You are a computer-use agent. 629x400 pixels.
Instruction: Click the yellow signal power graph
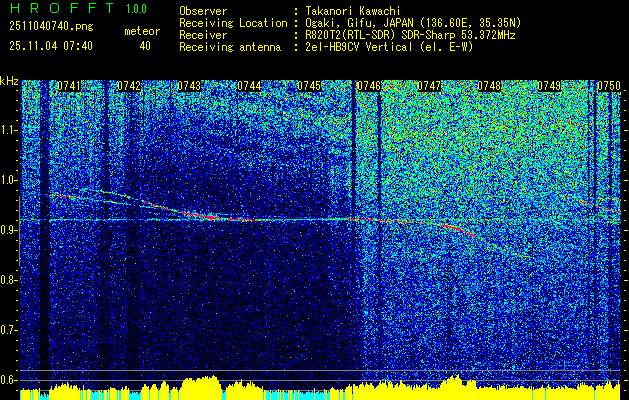click(320, 388)
